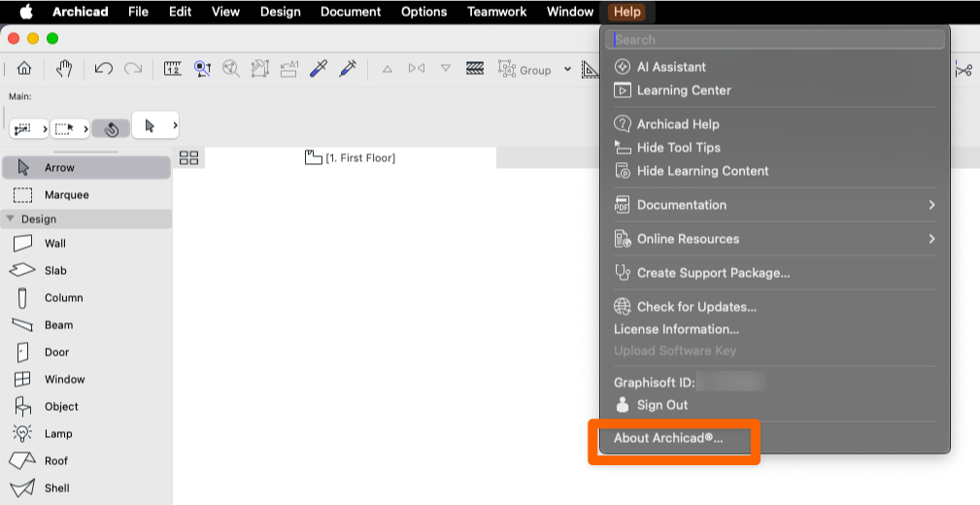Open the Document menu
This screenshot has width=980, height=505.
tap(351, 12)
